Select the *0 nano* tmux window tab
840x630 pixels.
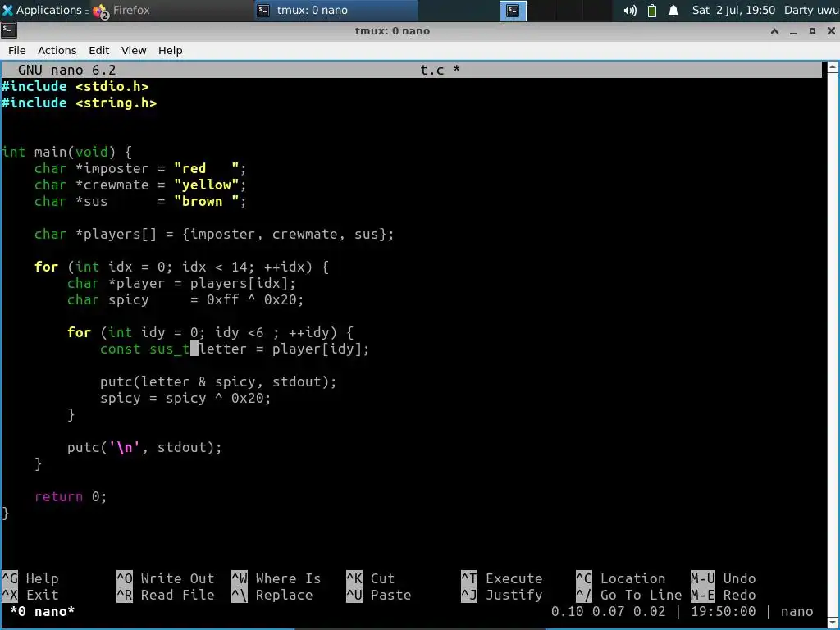coord(43,611)
